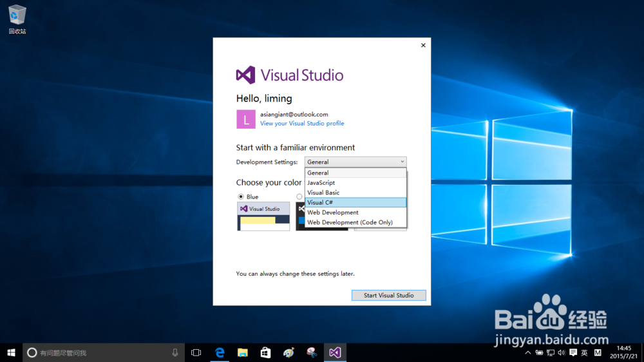The image size is (644, 362).
Task: Select the second color theme radio button
Action: [299, 197]
